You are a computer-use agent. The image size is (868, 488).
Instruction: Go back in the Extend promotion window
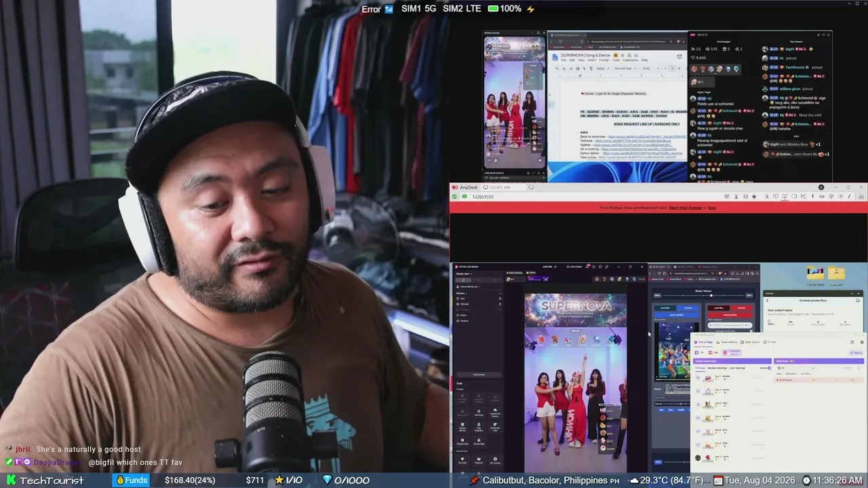coord(768,300)
